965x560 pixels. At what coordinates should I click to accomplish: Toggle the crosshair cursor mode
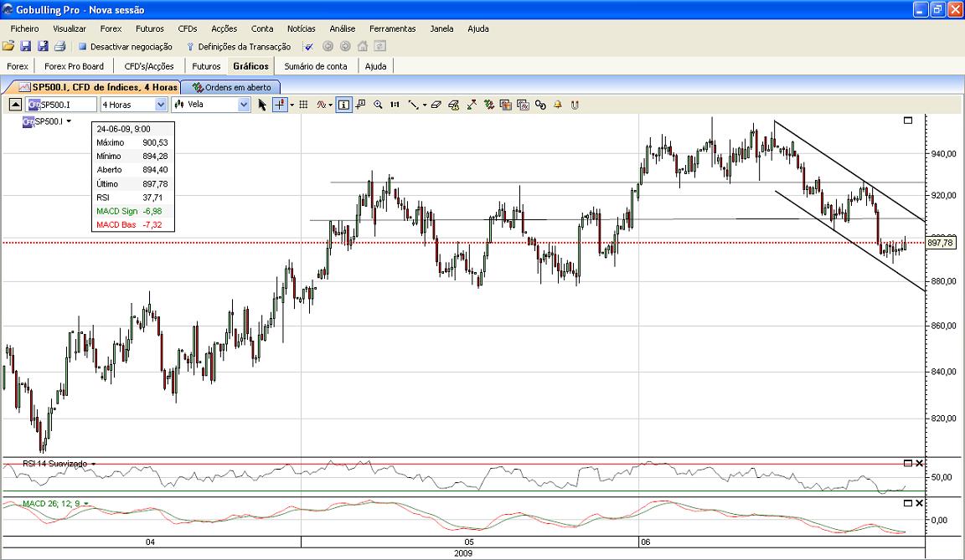[280, 105]
